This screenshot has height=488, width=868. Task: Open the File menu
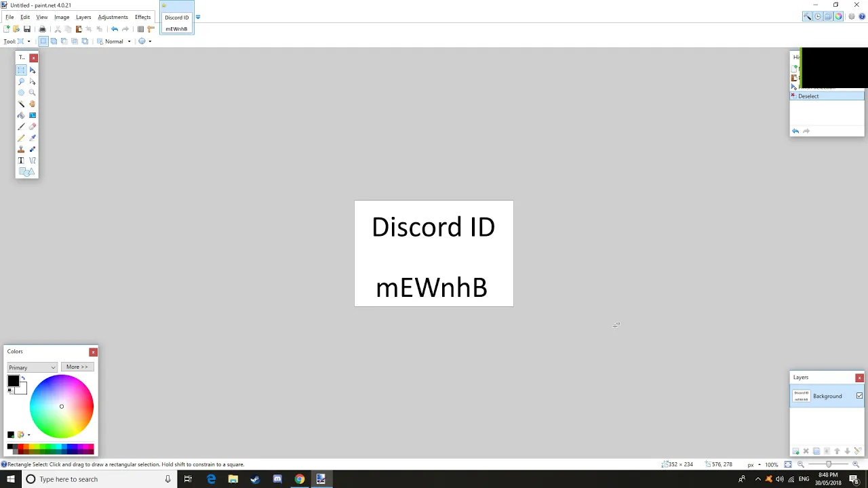[9, 17]
